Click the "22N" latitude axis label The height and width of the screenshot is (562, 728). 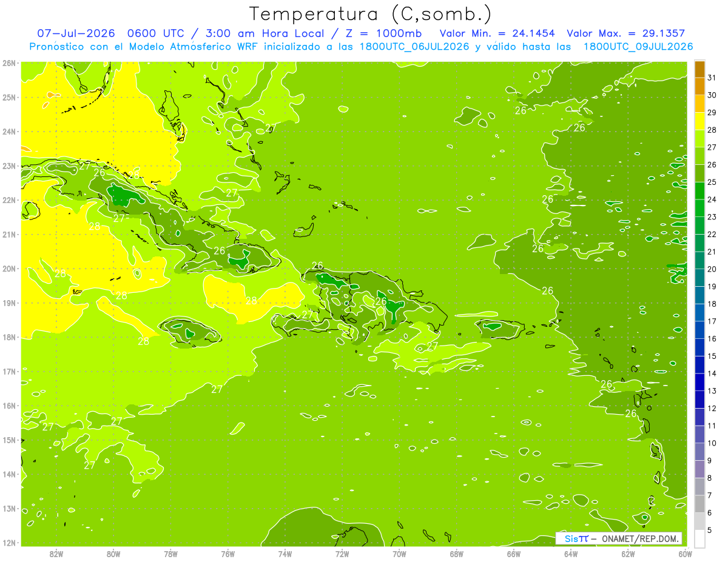(9, 200)
